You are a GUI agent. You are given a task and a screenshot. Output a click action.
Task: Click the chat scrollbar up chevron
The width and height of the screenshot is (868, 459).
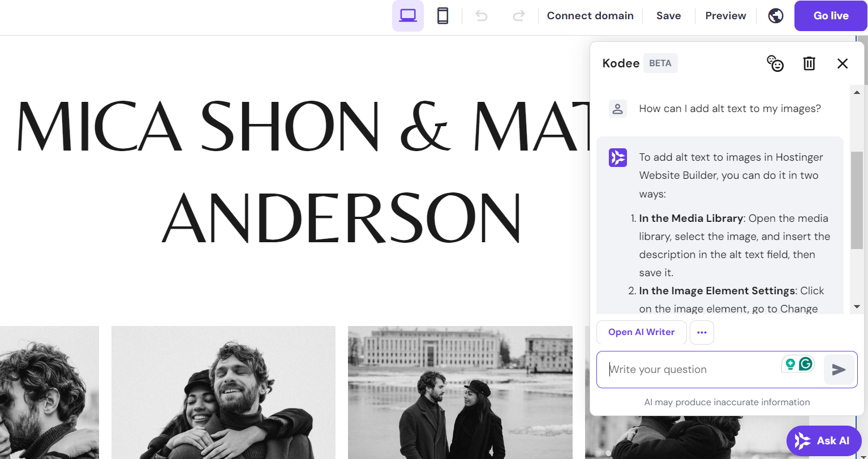point(856,92)
